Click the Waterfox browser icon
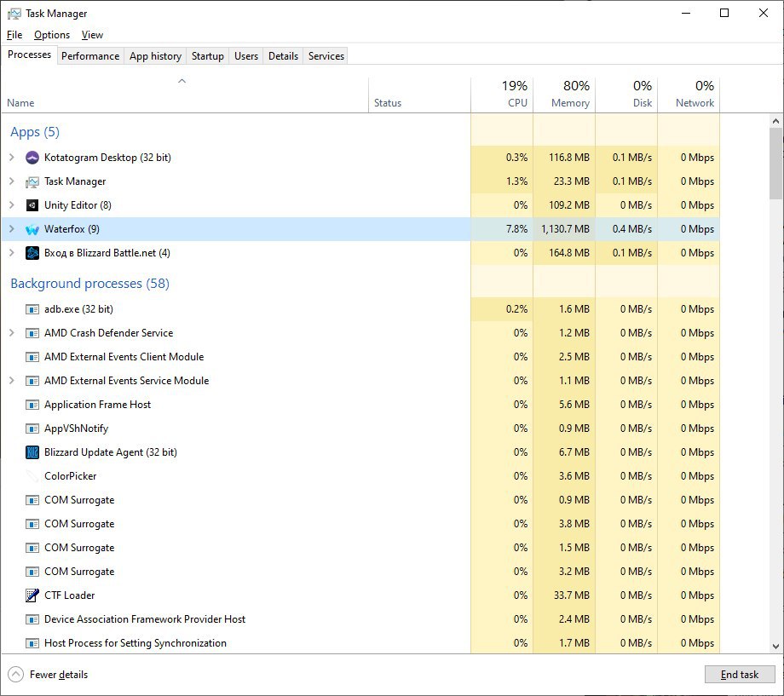The image size is (784, 696). tap(32, 229)
